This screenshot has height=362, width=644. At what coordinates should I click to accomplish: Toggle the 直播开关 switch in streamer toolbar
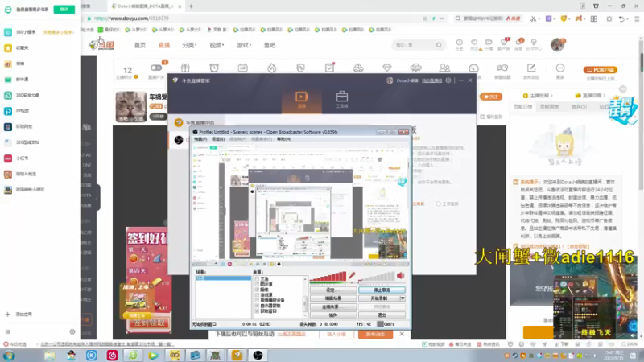tap(156, 68)
